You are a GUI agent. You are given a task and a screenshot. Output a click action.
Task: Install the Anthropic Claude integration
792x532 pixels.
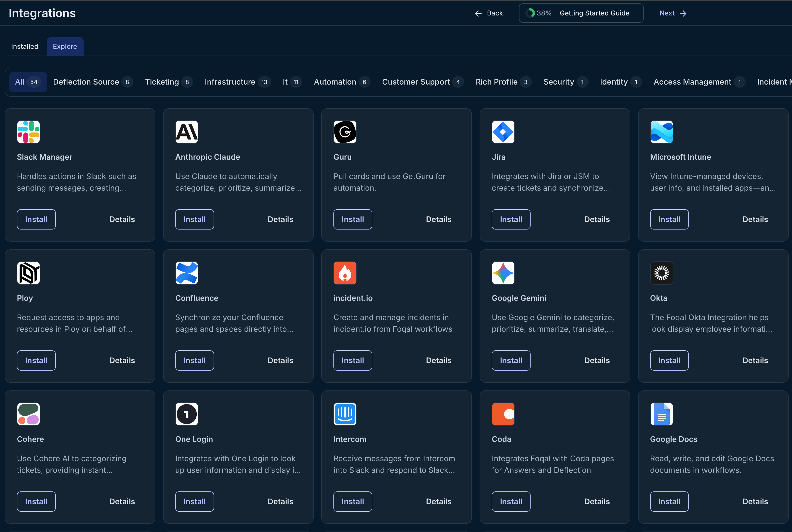click(194, 220)
